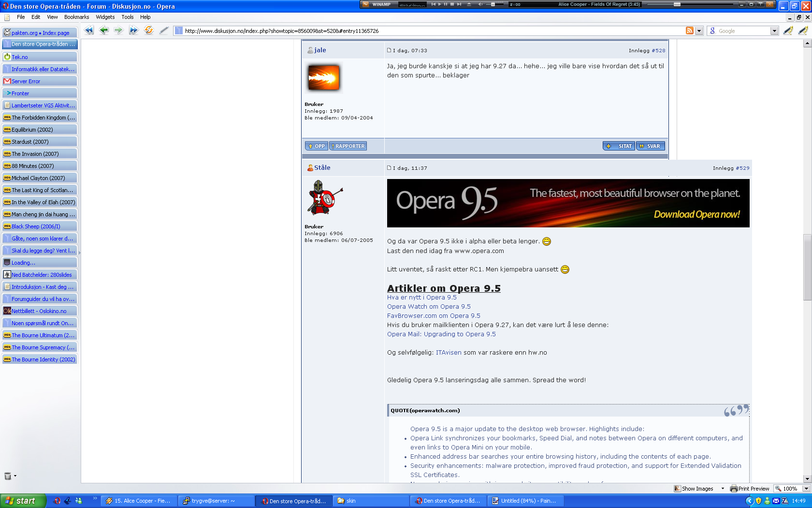The width and height of the screenshot is (812, 508).
Task: Open the Opera Mail: Upgrading link
Action: (x=441, y=334)
